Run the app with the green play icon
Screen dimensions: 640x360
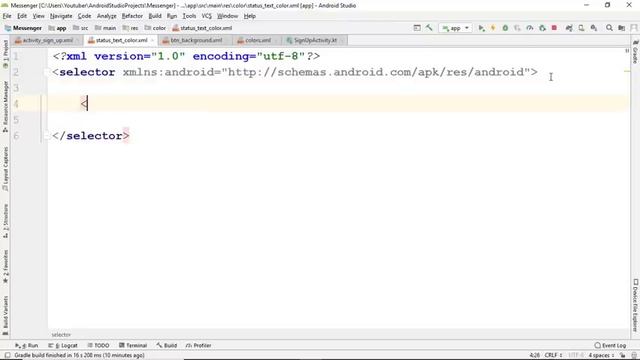482,28
